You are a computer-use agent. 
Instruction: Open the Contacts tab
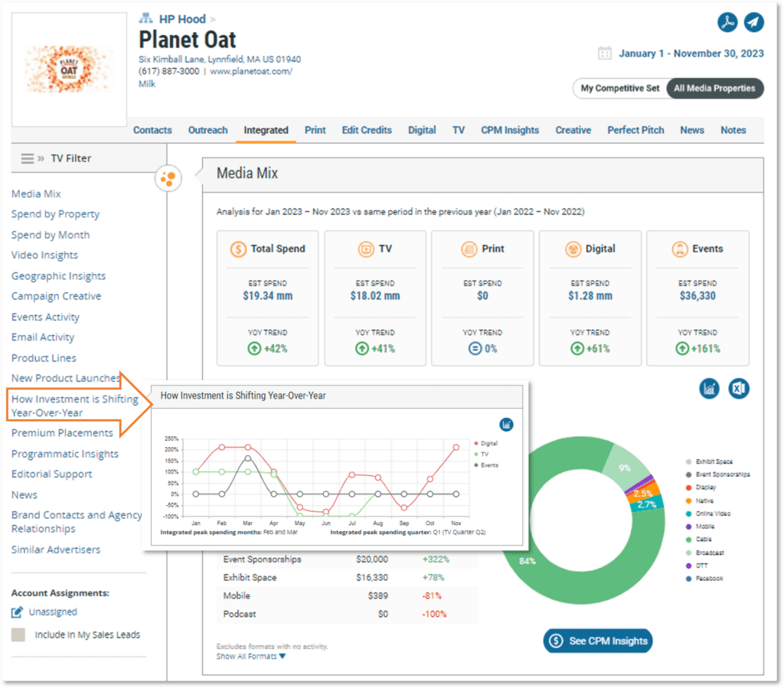152,130
